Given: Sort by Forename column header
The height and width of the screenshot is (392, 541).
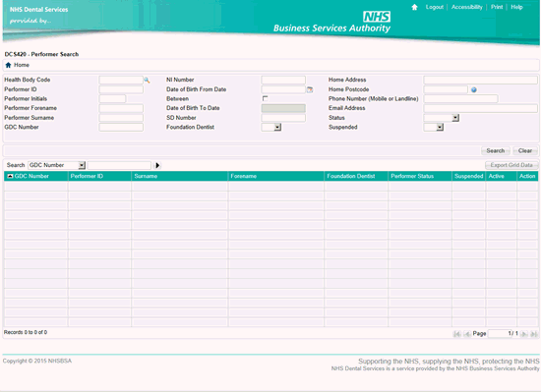Looking at the screenshot, I should point(243,176).
